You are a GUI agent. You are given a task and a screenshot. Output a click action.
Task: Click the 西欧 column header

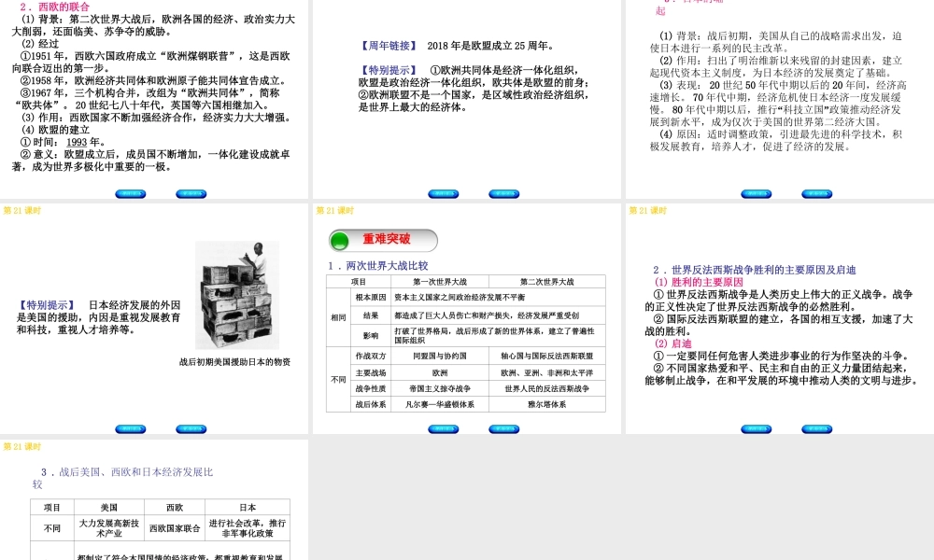(x=175, y=508)
